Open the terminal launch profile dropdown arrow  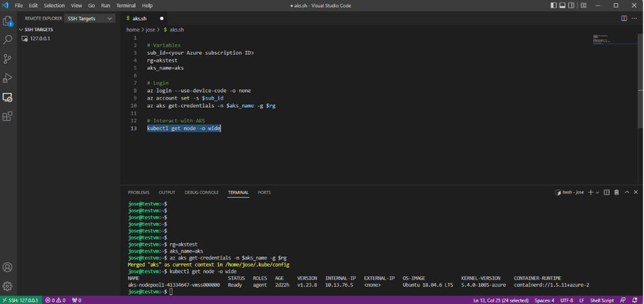597,192
